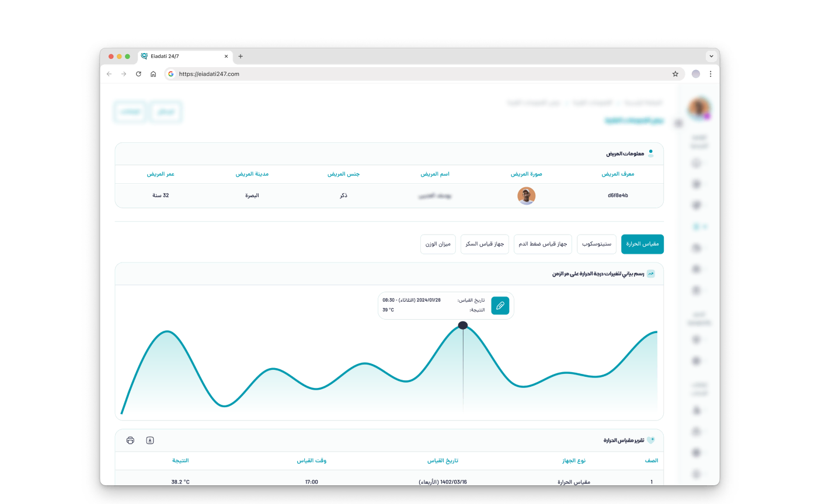Click the patient's photo in the info table
The image size is (822, 504).
tap(527, 195)
